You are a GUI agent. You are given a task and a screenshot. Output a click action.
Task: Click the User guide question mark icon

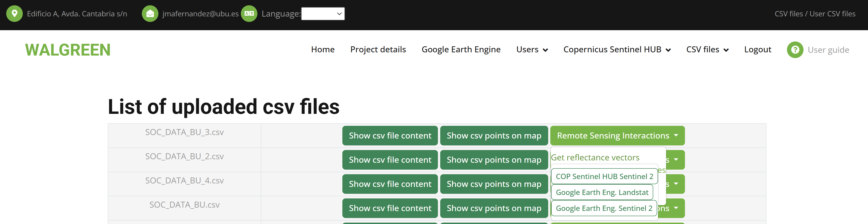pos(795,50)
